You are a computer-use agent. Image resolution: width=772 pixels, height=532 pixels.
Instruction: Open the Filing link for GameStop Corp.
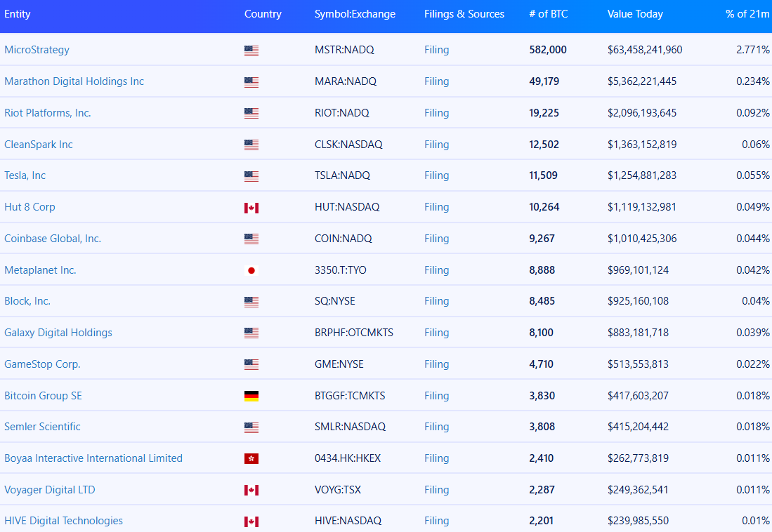click(437, 364)
